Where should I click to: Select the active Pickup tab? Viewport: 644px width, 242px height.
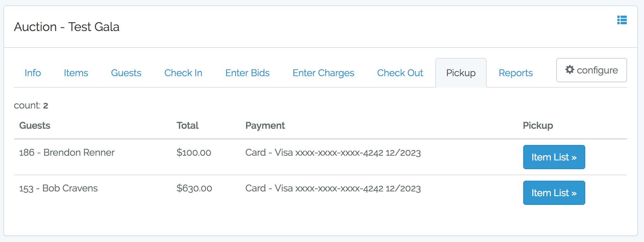461,73
